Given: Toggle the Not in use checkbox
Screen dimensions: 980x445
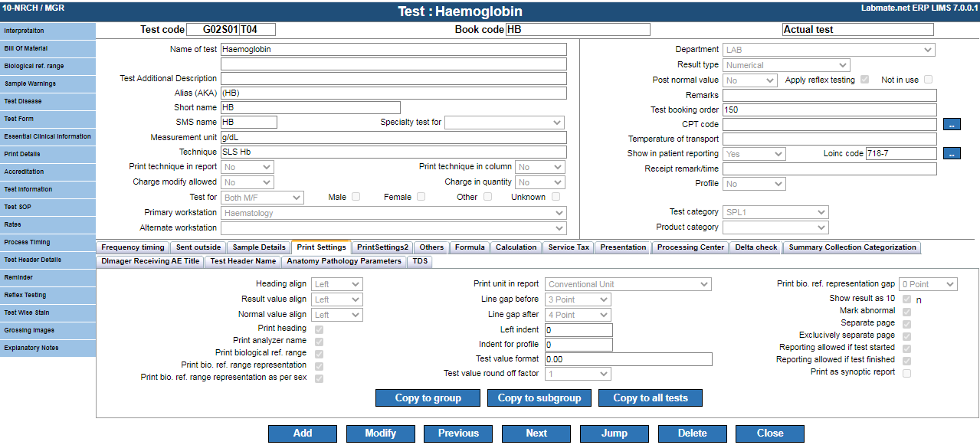Looking at the screenshot, I should point(929,80).
